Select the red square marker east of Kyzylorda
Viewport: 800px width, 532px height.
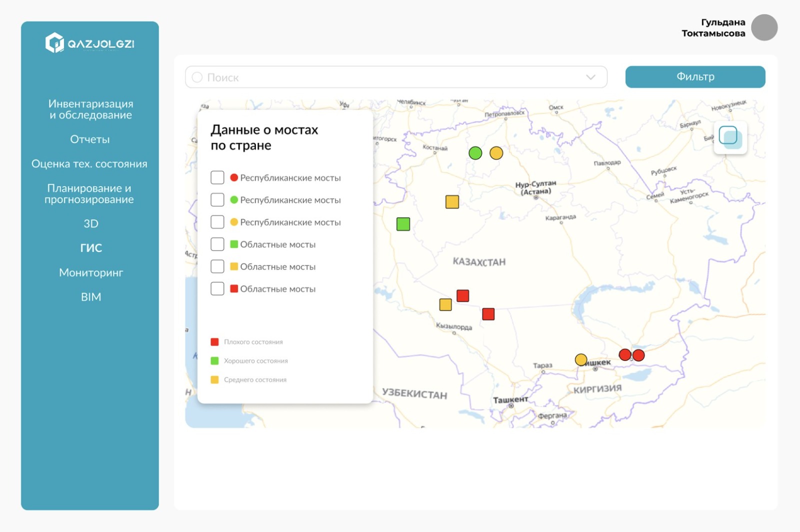(488, 314)
